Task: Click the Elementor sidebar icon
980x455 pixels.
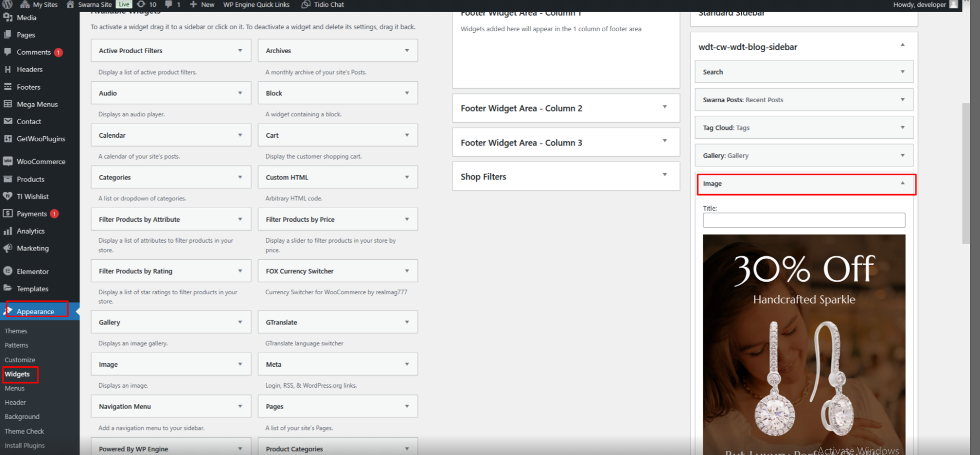Action: click(x=8, y=271)
